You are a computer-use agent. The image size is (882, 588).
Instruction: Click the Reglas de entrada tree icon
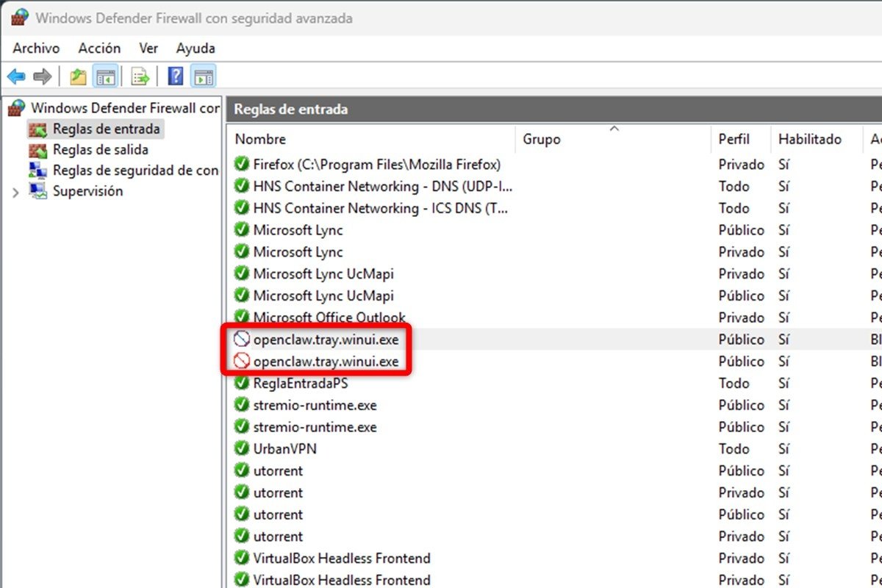pos(37,129)
